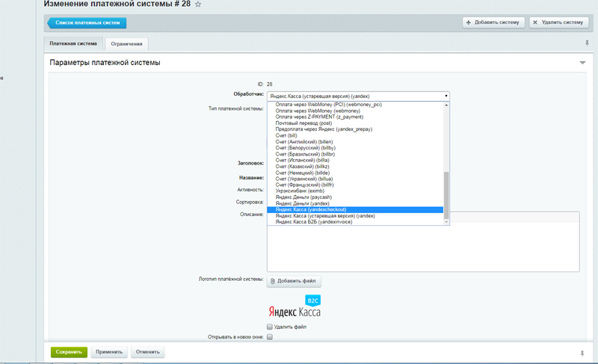Select Укрэксимбанк (eximb) option

356,191
